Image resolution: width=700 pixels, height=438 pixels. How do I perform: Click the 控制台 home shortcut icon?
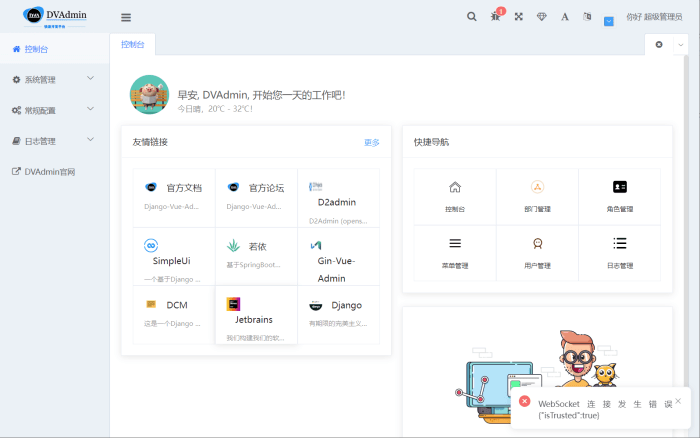click(455, 187)
